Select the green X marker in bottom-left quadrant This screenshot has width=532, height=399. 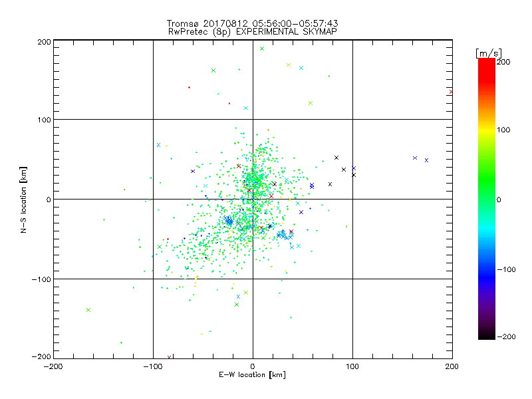point(88,310)
